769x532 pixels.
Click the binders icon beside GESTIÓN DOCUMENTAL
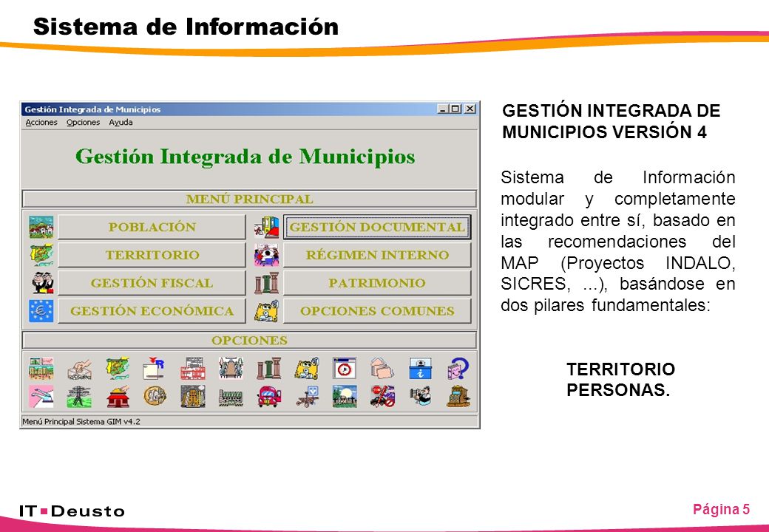266,227
